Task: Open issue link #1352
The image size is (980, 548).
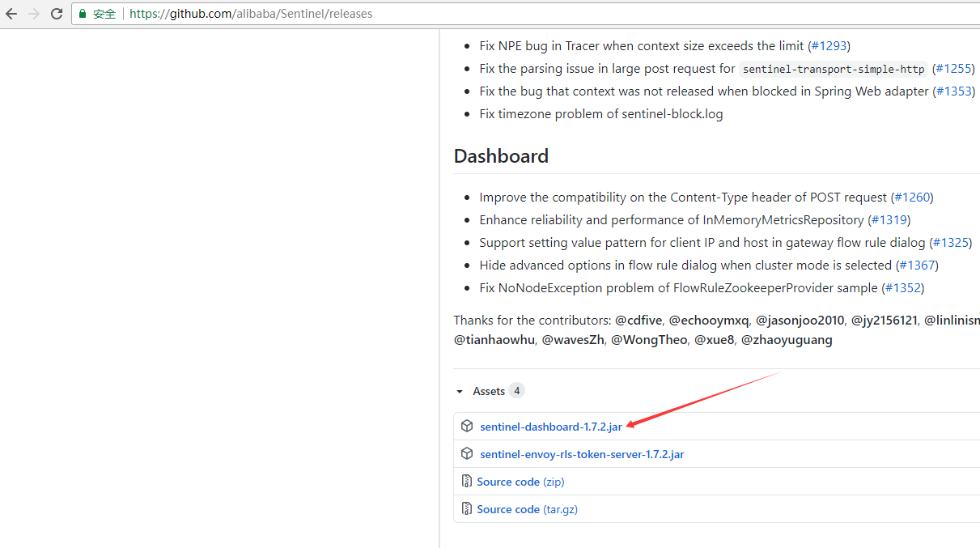Action: [x=902, y=288]
